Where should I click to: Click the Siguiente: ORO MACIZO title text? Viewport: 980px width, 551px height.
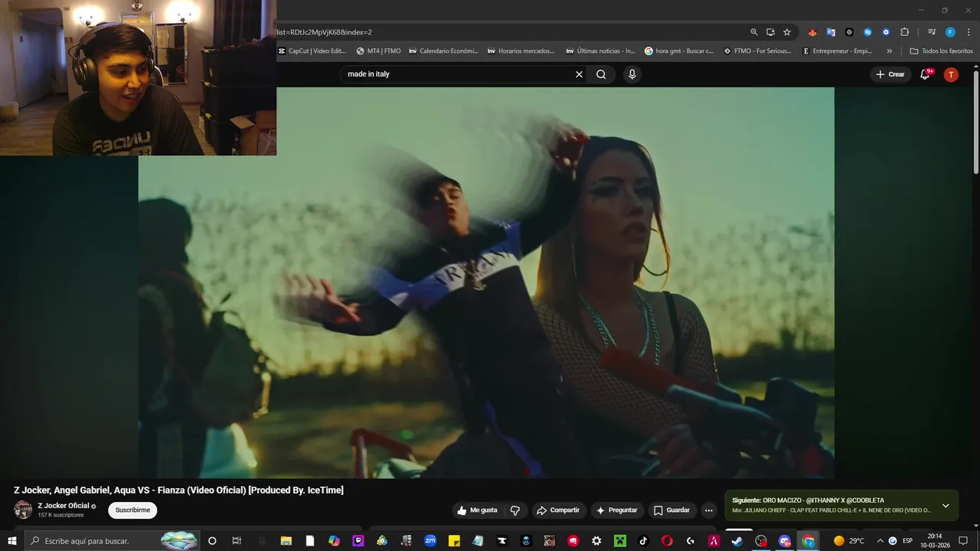coord(808,500)
